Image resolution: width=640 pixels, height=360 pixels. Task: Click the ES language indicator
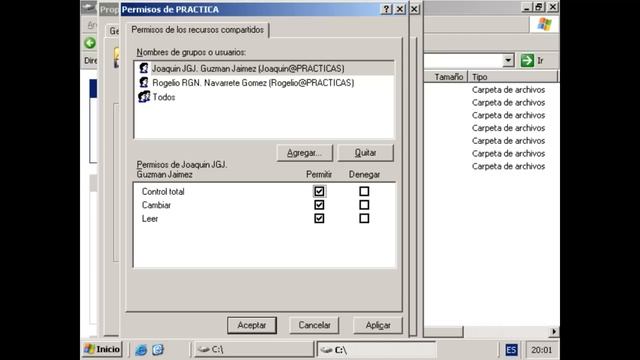click(x=511, y=350)
